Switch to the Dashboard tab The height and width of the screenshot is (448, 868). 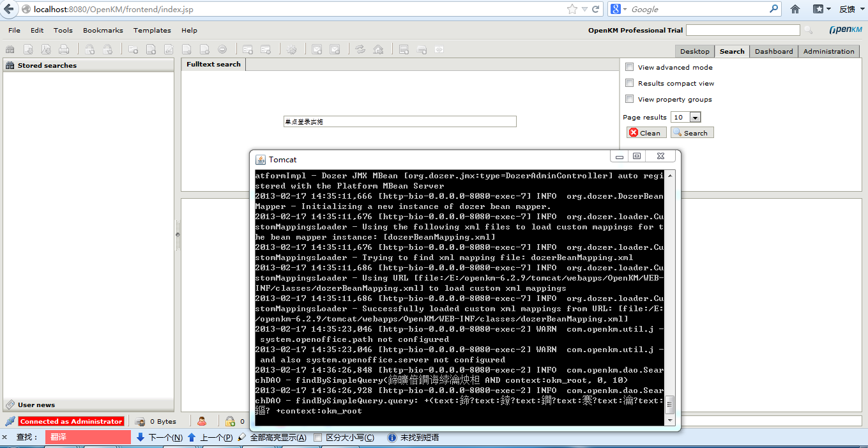point(773,51)
